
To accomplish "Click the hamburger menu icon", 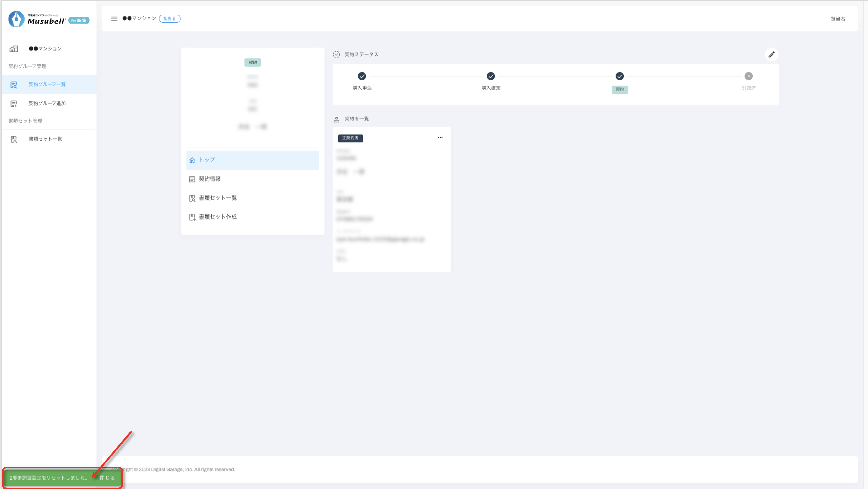I will click(114, 19).
